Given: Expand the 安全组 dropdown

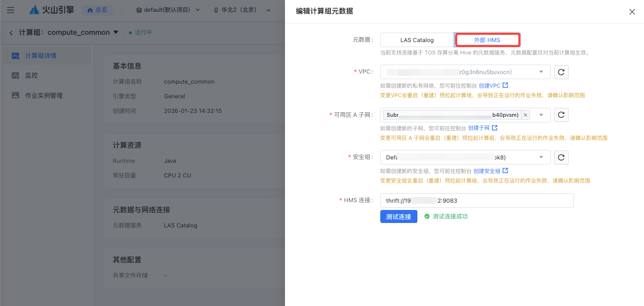Looking at the screenshot, I should point(541,158).
